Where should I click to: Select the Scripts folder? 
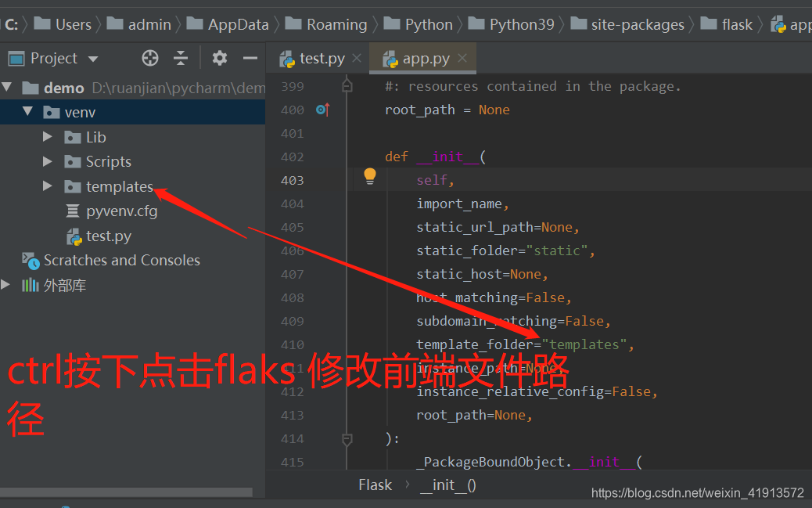108,162
